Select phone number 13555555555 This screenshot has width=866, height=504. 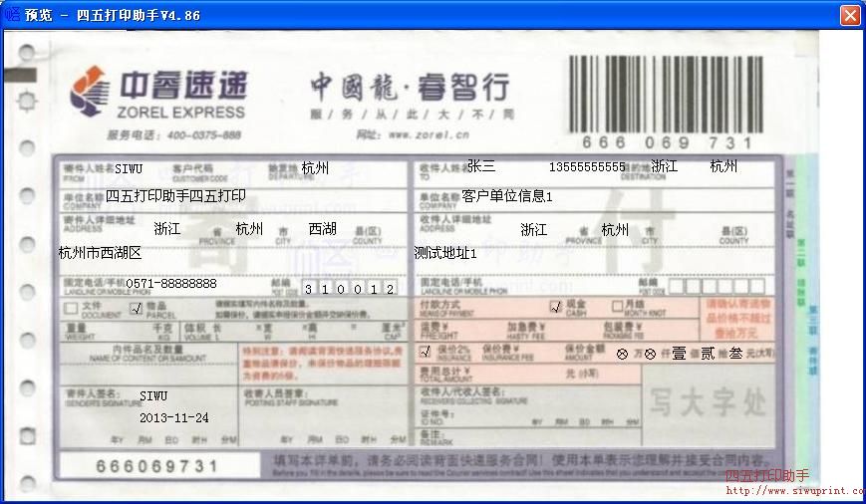coord(587,166)
